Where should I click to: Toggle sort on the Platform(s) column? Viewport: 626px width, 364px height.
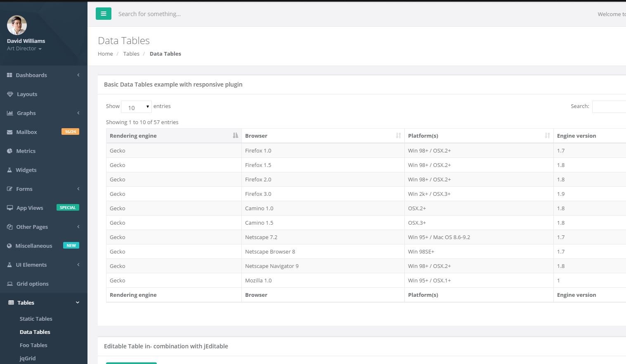(x=479, y=136)
